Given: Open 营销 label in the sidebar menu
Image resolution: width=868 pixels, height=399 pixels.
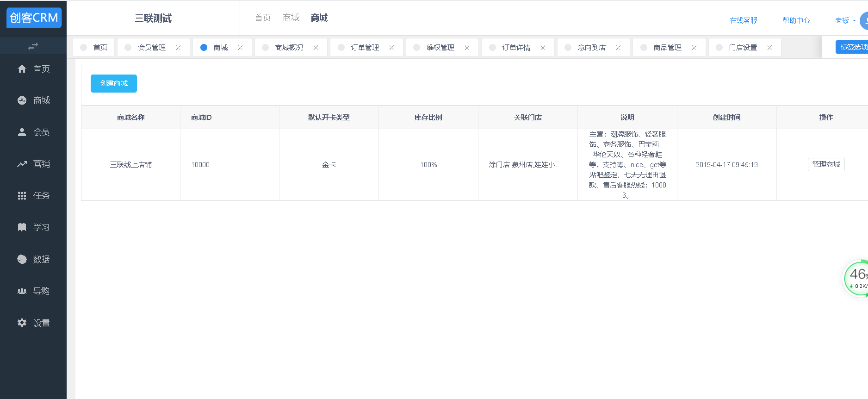Looking at the screenshot, I should [41, 164].
